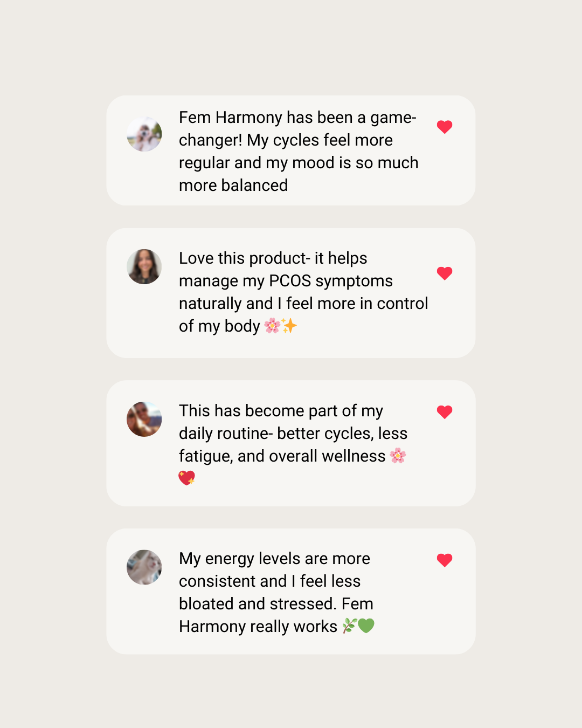
Task: Like the game-changer review with its heart
Action: click(445, 127)
